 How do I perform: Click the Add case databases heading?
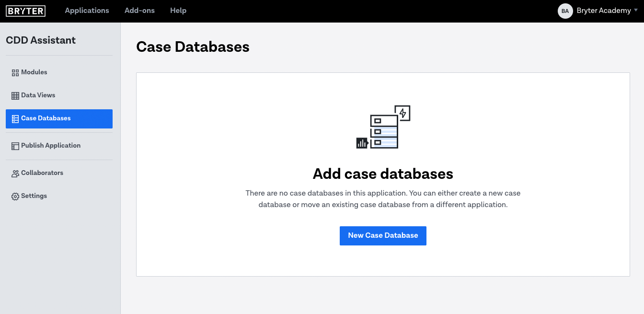pos(383,174)
